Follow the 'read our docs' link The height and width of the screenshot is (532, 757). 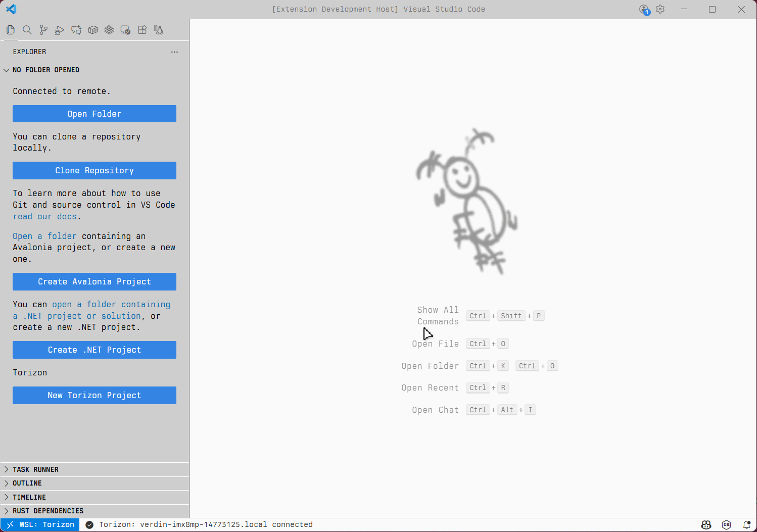[44, 217]
